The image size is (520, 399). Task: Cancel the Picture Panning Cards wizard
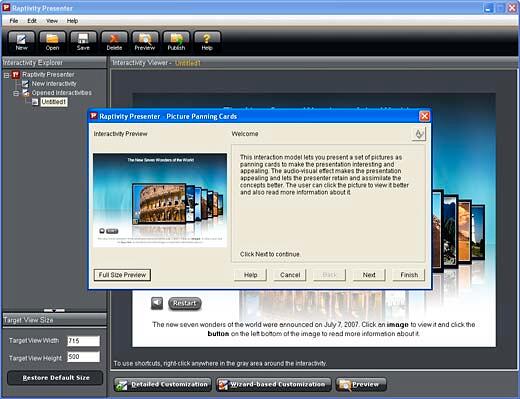point(290,275)
